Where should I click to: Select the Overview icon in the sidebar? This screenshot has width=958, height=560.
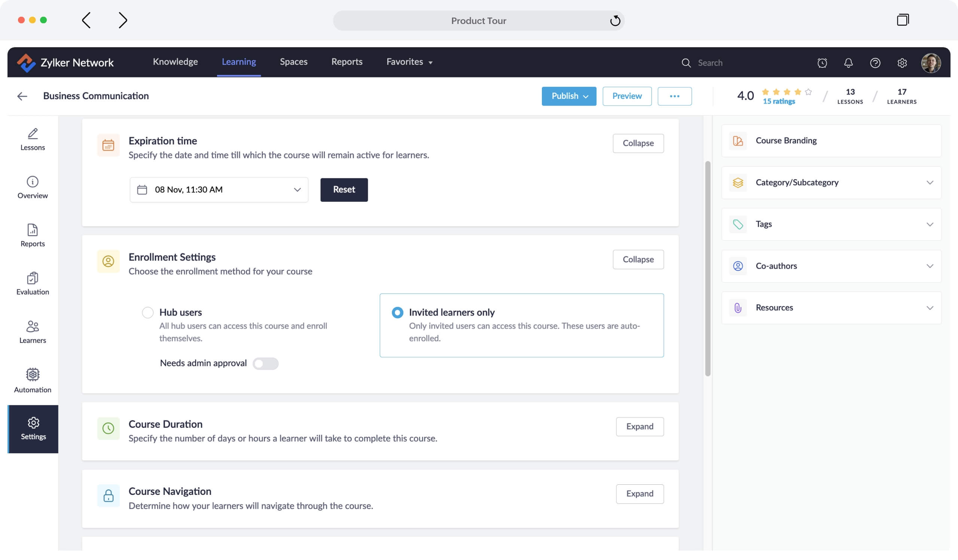coord(32,187)
